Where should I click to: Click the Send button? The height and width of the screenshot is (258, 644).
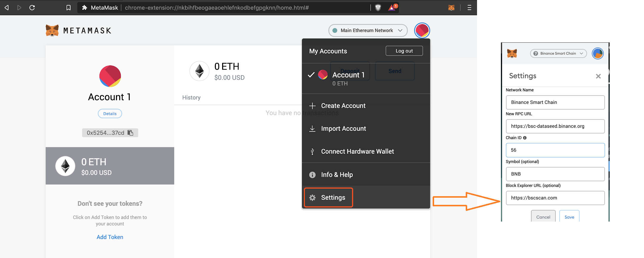coord(395,71)
